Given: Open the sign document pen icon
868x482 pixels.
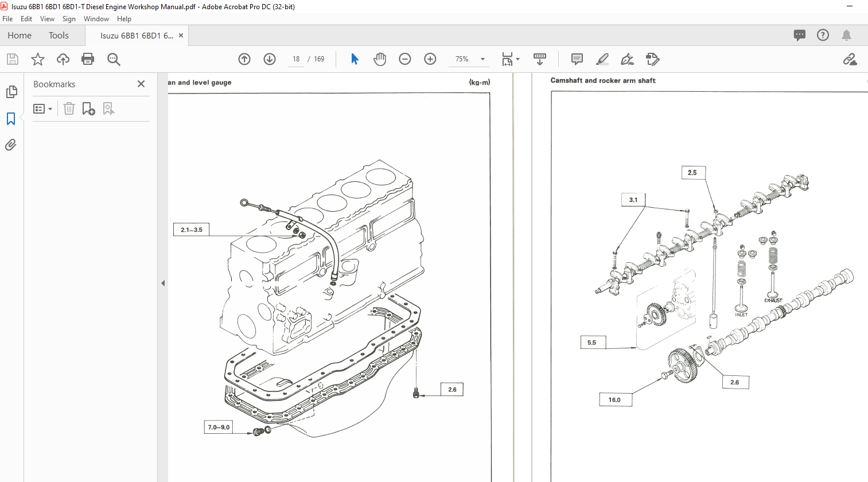Looking at the screenshot, I should click(x=628, y=59).
